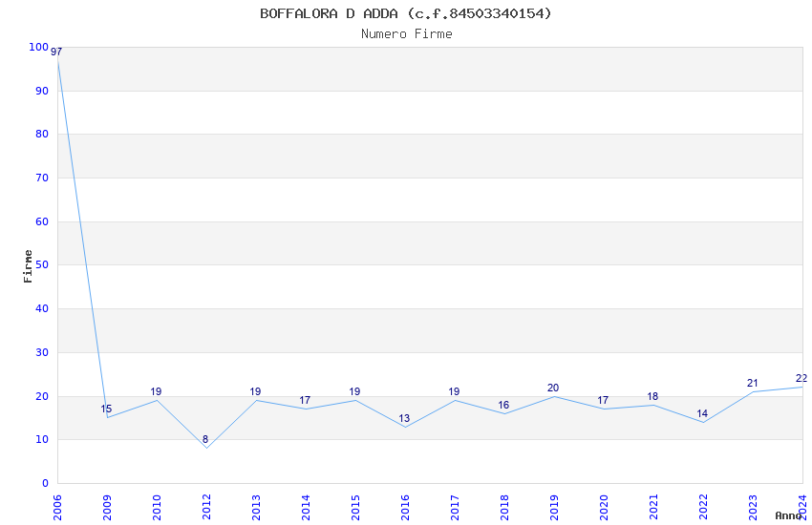Click the y-axis value 0
The image size is (812, 525).
(46, 484)
